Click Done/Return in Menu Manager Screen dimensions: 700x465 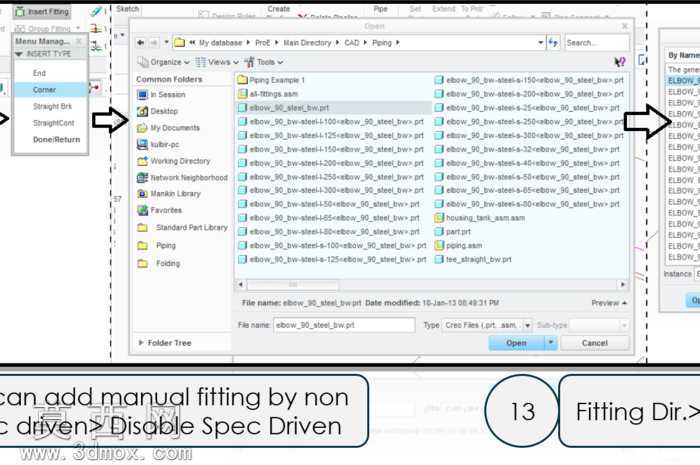[x=56, y=140]
